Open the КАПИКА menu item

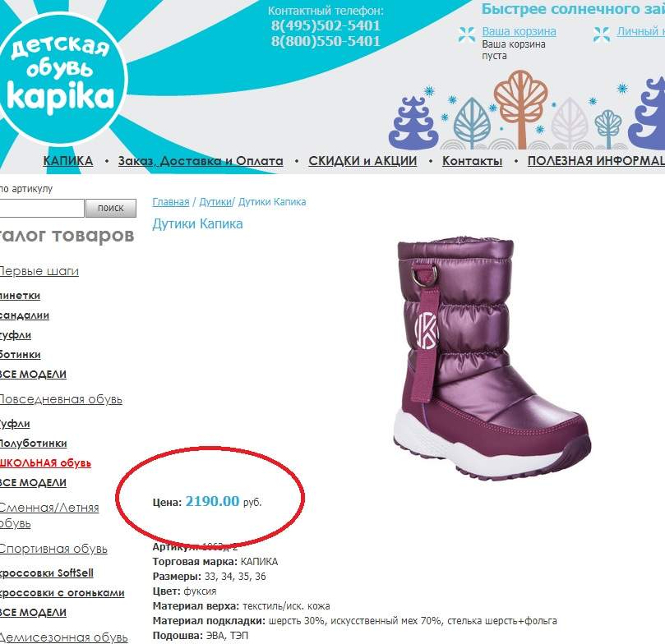[68, 161]
